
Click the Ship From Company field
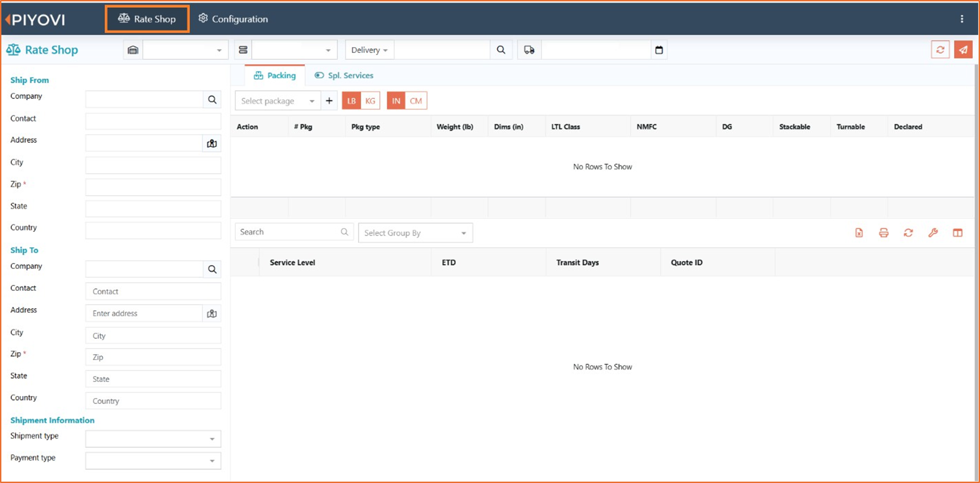click(x=144, y=99)
